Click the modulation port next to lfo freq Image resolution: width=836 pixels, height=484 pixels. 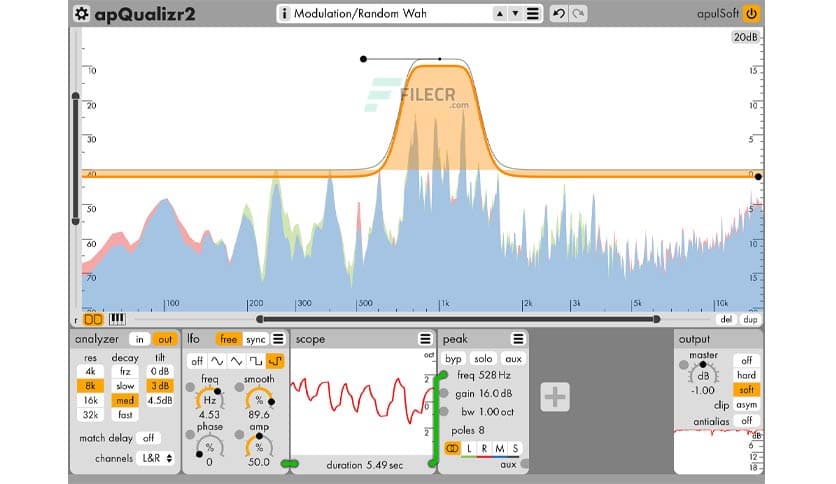(x=190, y=388)
